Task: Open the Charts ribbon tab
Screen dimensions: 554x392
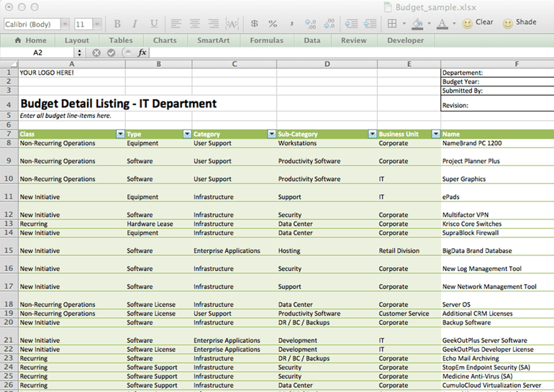Action: (165, 40)
